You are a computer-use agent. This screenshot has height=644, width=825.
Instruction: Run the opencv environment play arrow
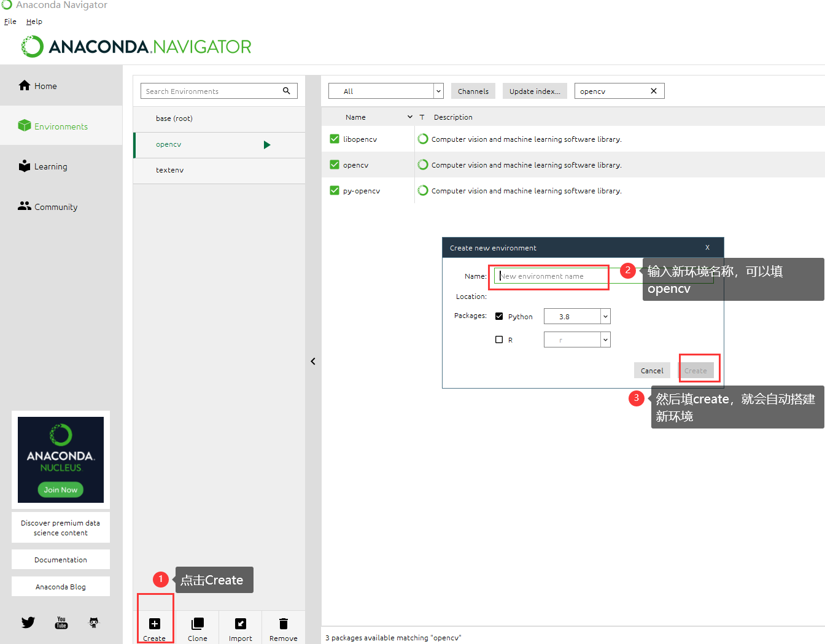(x=267, y=145)
